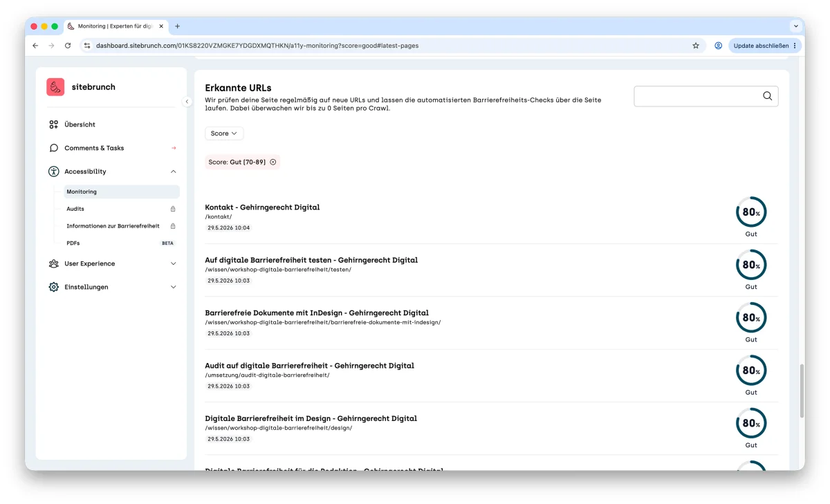Go back with the browser back arrow
The width and height of the screenshot is (830, 504).
pyautogui.click(x=35, y=46)
